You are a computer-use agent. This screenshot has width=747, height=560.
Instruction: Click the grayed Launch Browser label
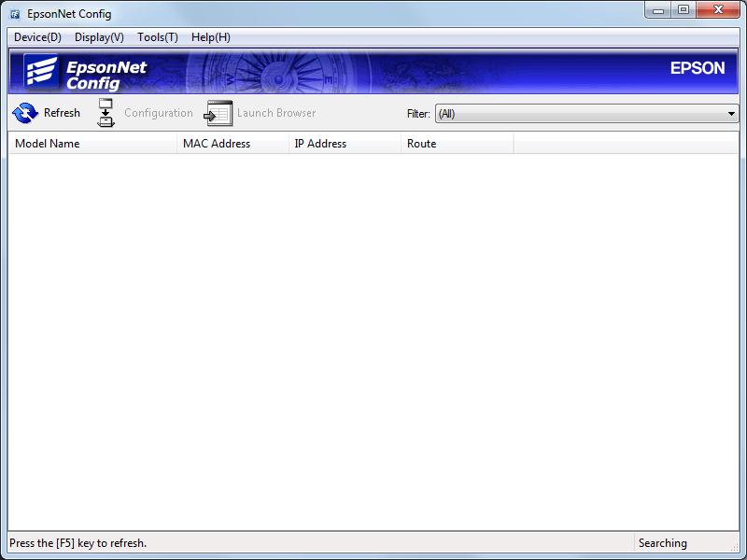[x=276, y=113]
